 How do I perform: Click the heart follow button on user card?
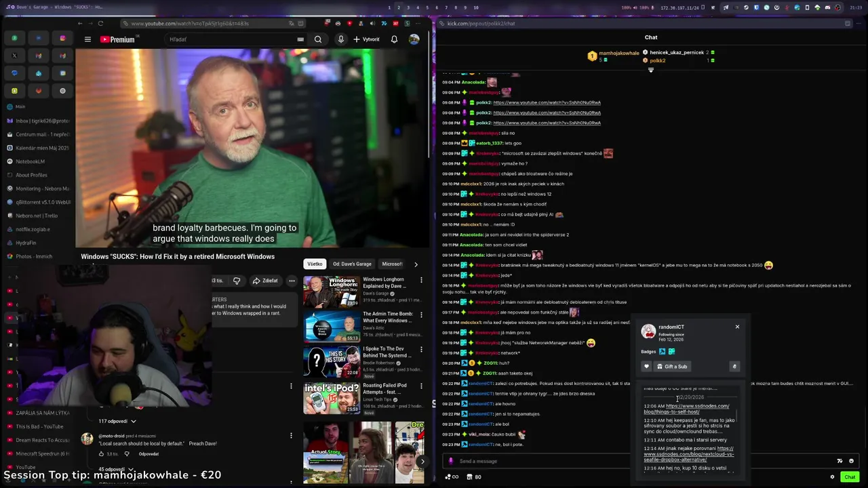(x=646, y=367)
